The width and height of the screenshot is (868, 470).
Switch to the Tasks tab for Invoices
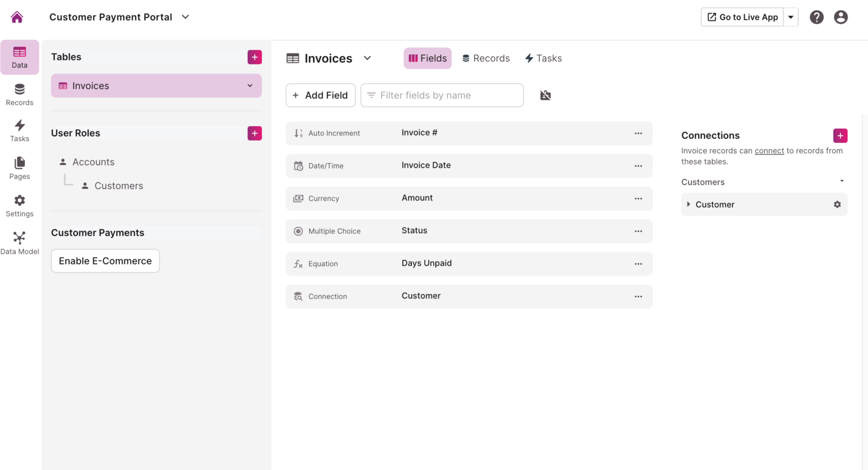click(x=543, y=58)
